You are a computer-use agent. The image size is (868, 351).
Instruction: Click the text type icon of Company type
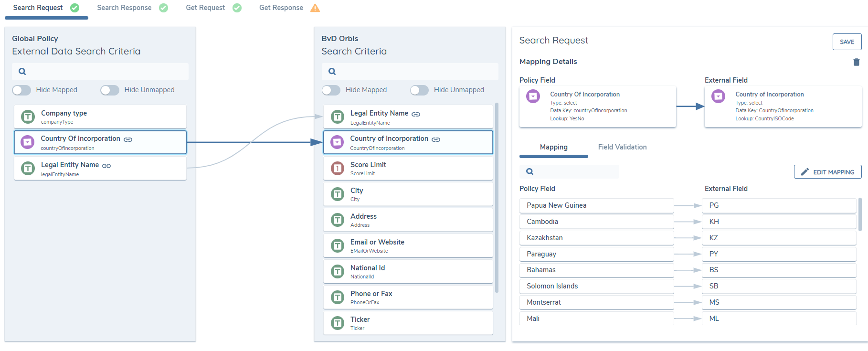pos(28,117)
